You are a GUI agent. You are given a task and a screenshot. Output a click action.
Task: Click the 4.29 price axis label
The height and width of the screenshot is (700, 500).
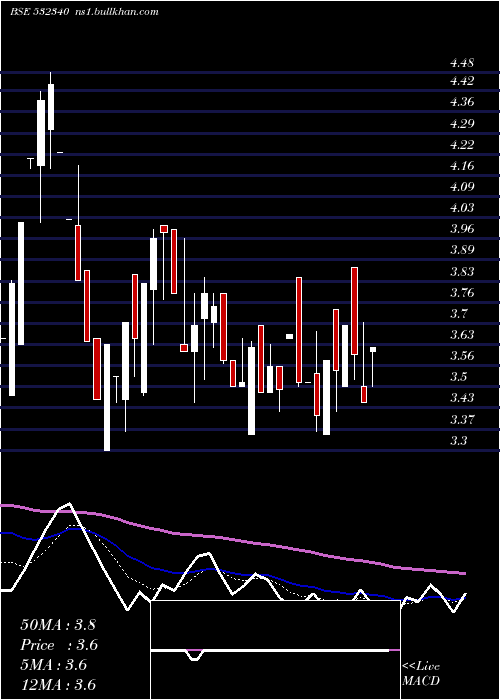coord(462,124)
